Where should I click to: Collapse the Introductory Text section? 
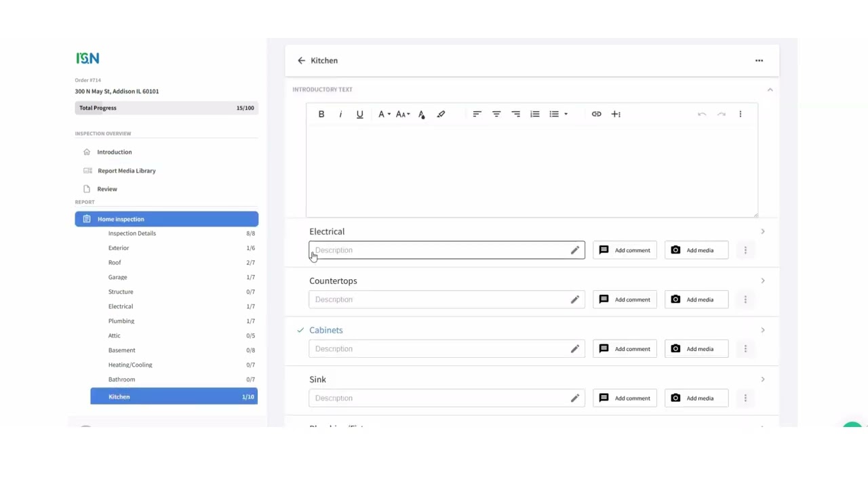tap(770, 89)
